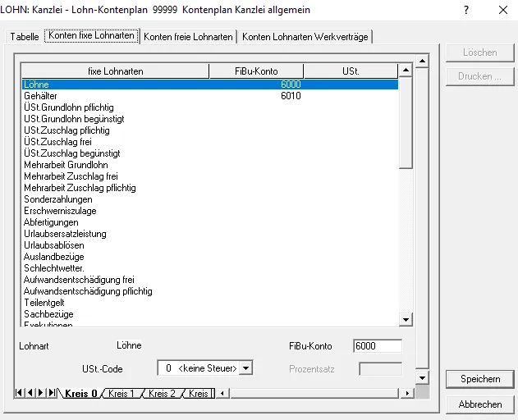Jump to first sheet tab arrow
518x420 pixels.
pyautogui.click(x=19, y=393)
